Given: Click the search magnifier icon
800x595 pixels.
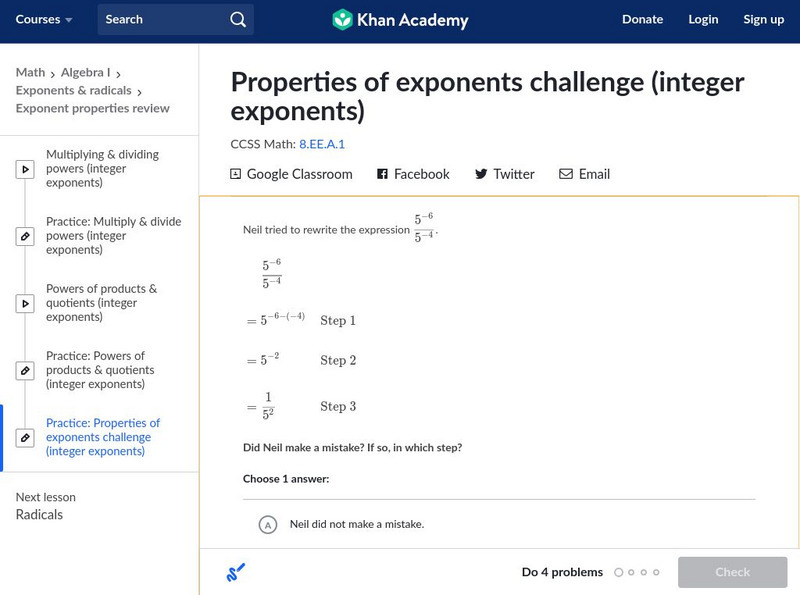Looking at the screenshot, I should 237,19.
